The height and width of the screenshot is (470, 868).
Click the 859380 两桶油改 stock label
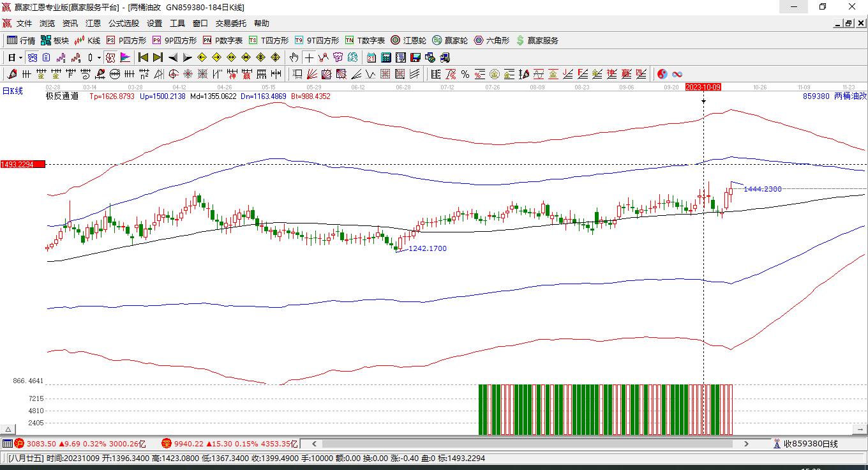click(x=835, y=96)
